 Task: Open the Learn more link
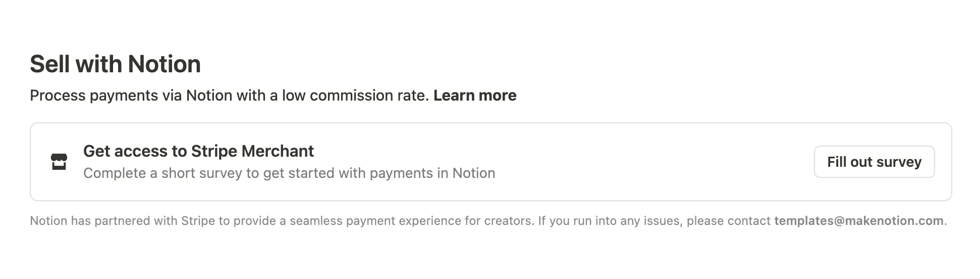click(x=474, y=96)
